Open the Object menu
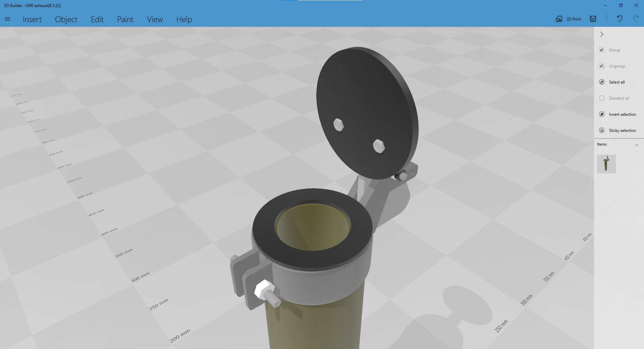644x349 pixels. (66, 19)
